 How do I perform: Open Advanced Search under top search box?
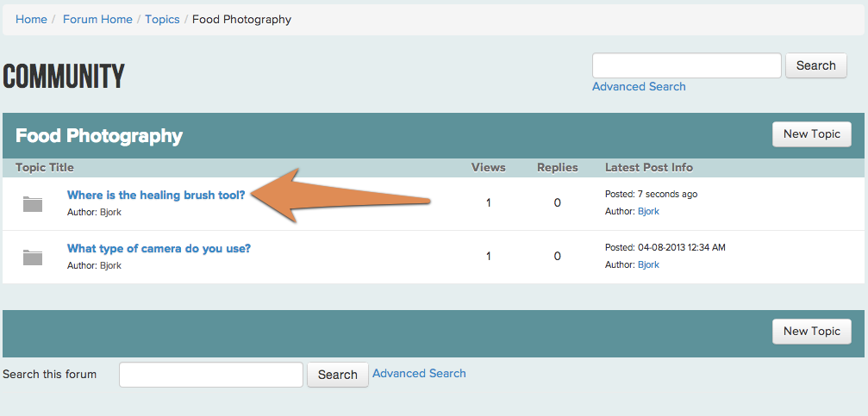coord(639,86)
